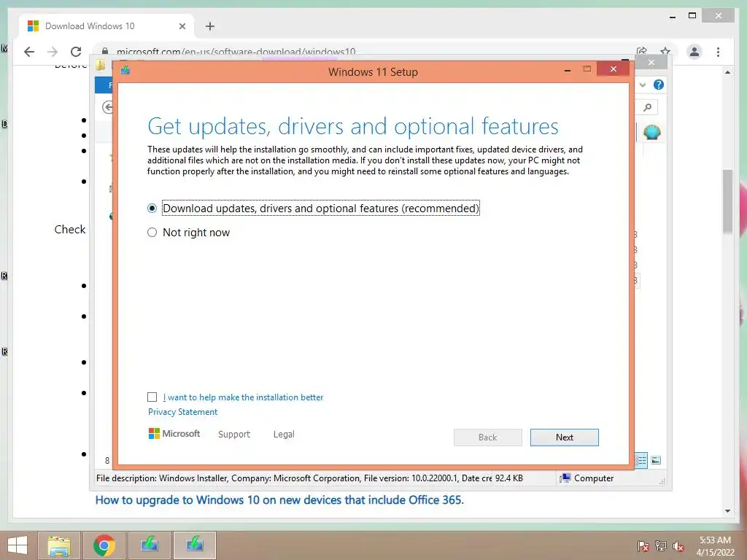This screenshot has width=747, height=560.
Task: Click the maximize icon in Setup window
Action: (x=587, y=69)
